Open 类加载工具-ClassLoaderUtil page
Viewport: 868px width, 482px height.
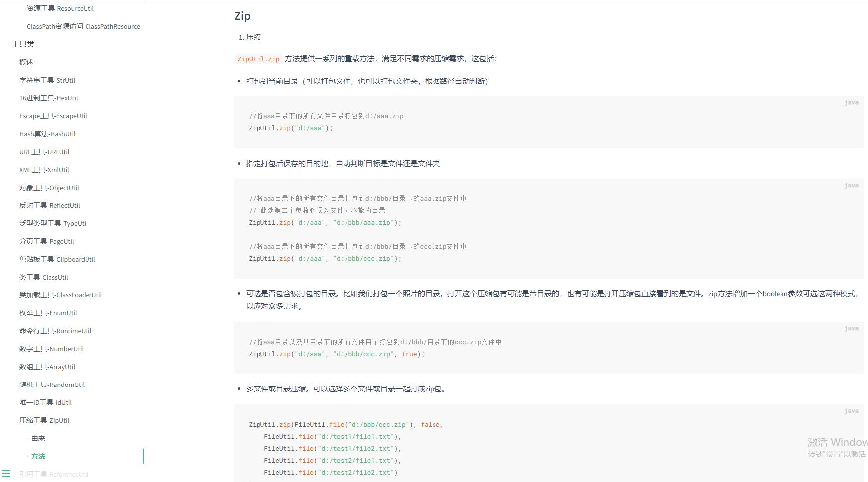61,295
